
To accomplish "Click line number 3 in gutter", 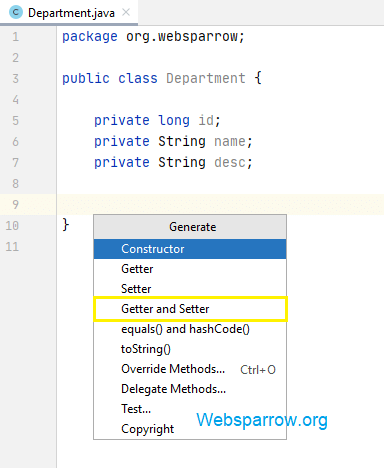I will click(x=16, y=79).
